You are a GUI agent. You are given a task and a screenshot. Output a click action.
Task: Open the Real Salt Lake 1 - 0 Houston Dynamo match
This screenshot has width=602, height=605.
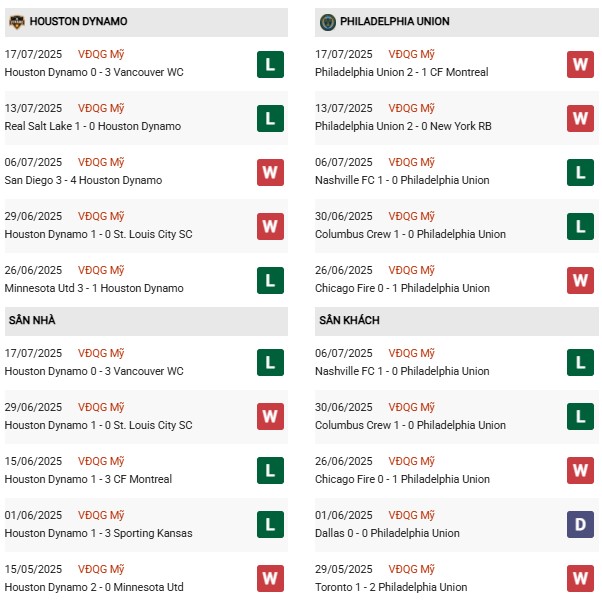pyautogui.click(x=93, y=126)
